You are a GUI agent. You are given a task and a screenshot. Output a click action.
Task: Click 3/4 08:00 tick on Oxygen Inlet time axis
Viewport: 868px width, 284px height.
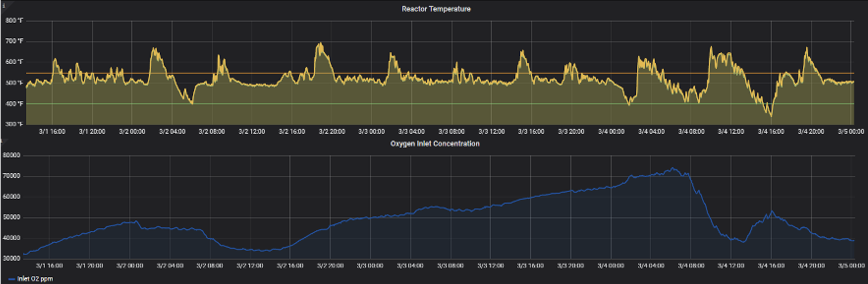(690, 266)
